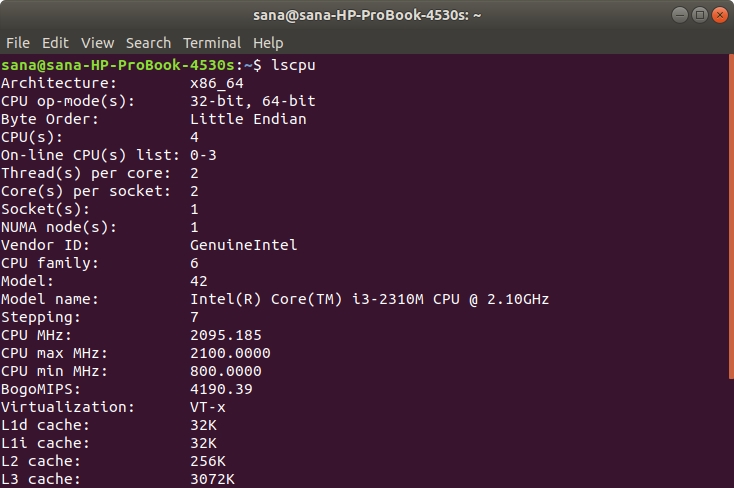Open the View menu
Image resolution: width=734 pixels, height=488 pixels.
[97, 43]
